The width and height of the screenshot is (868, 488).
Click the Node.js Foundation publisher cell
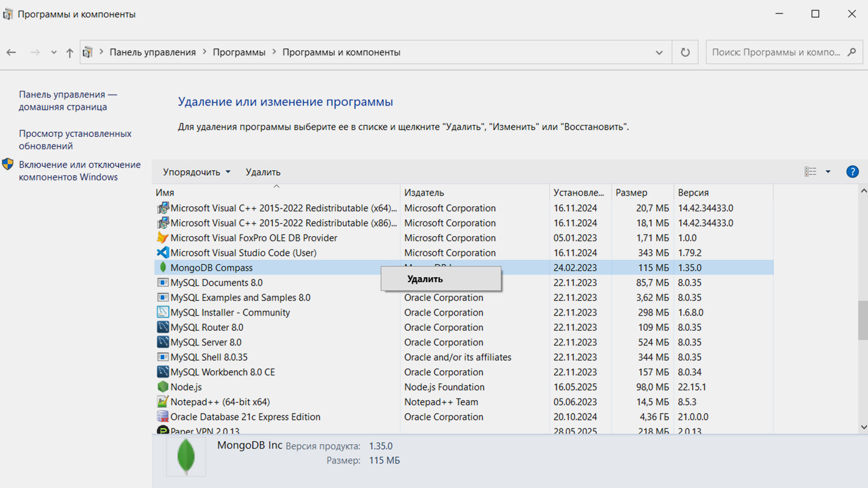coord(444,387)
